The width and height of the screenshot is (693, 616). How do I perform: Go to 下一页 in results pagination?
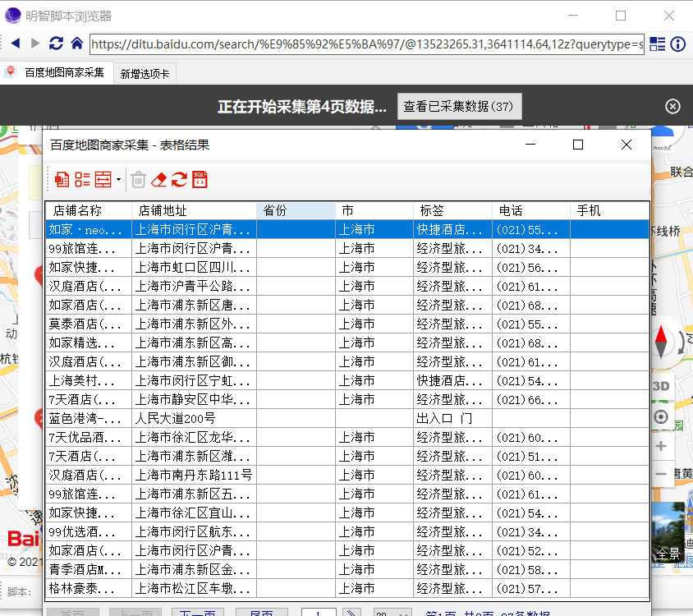(x=197, y=613)
